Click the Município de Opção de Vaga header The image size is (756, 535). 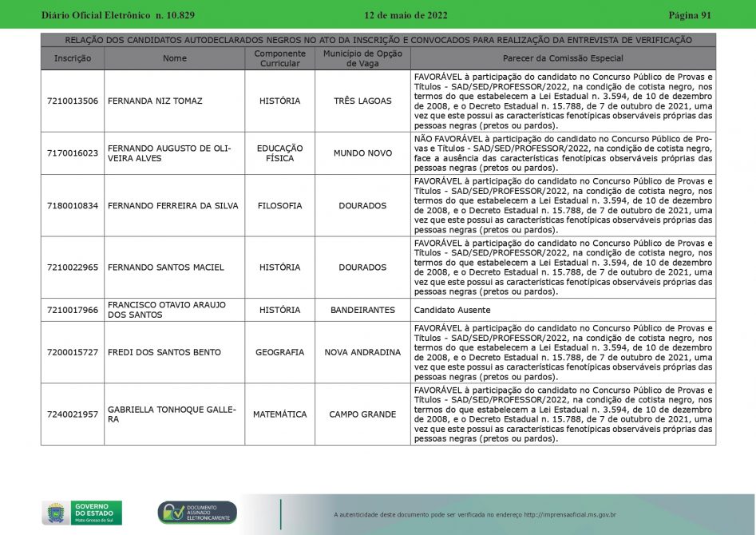(362, 58)
